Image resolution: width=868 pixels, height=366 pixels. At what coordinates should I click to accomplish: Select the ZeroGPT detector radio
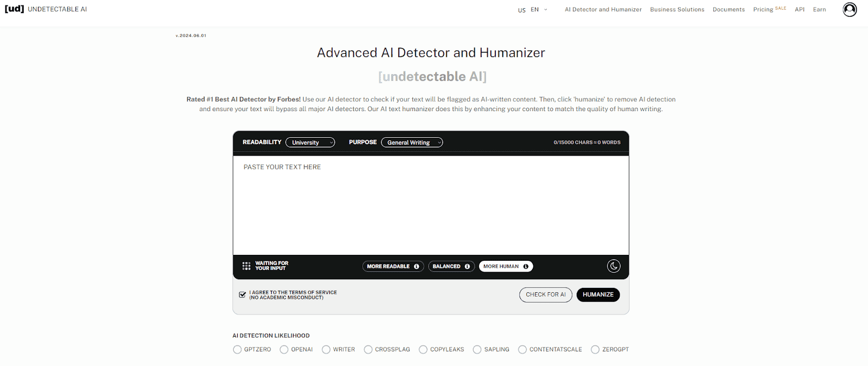point(595,350)
